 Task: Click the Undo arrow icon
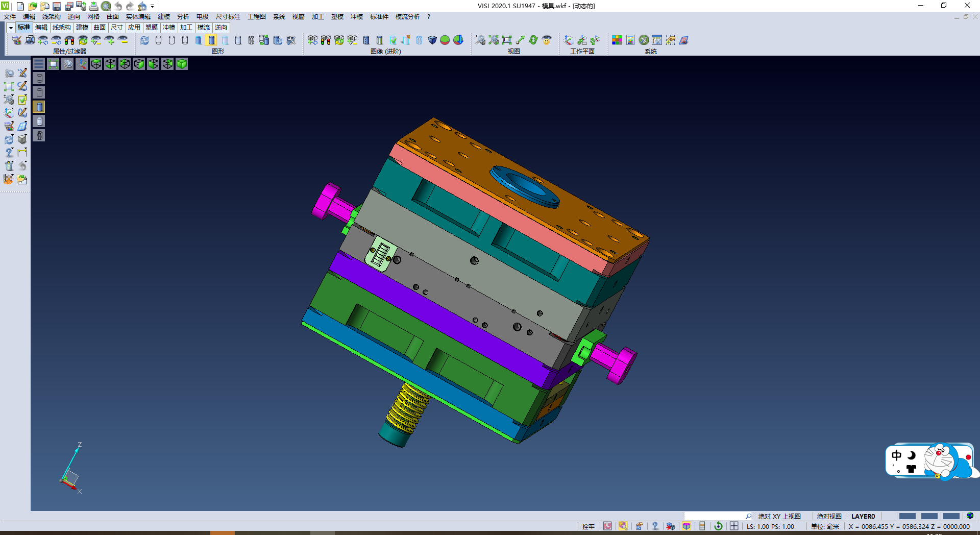[118, 6]
